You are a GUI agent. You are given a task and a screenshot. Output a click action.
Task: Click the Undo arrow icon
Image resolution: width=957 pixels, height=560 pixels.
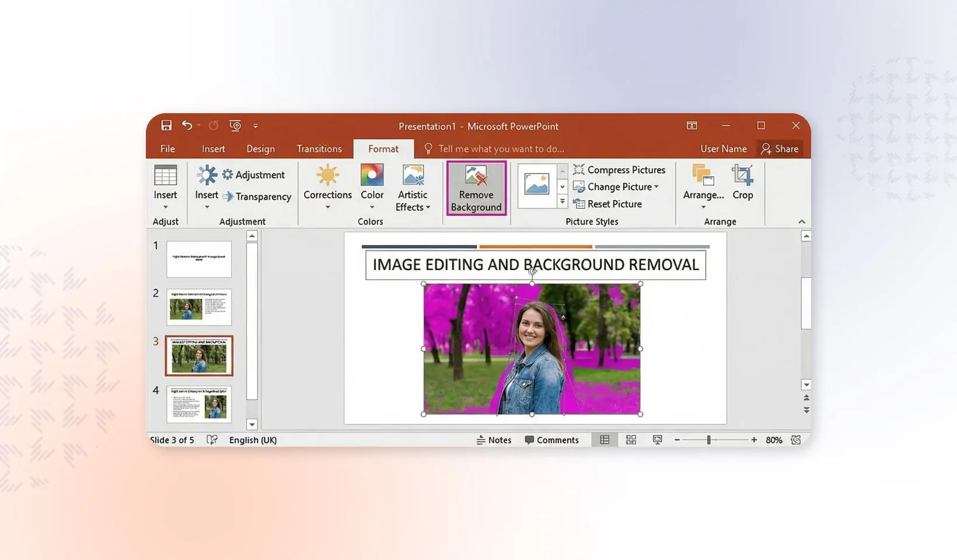(187, 125)
